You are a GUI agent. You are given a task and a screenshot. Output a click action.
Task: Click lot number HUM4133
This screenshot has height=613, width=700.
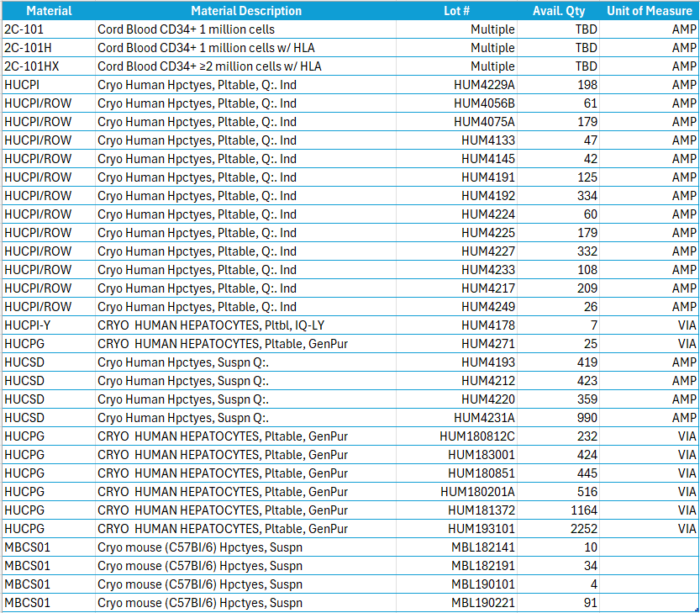pyautogui.click(x=488, y=140)
